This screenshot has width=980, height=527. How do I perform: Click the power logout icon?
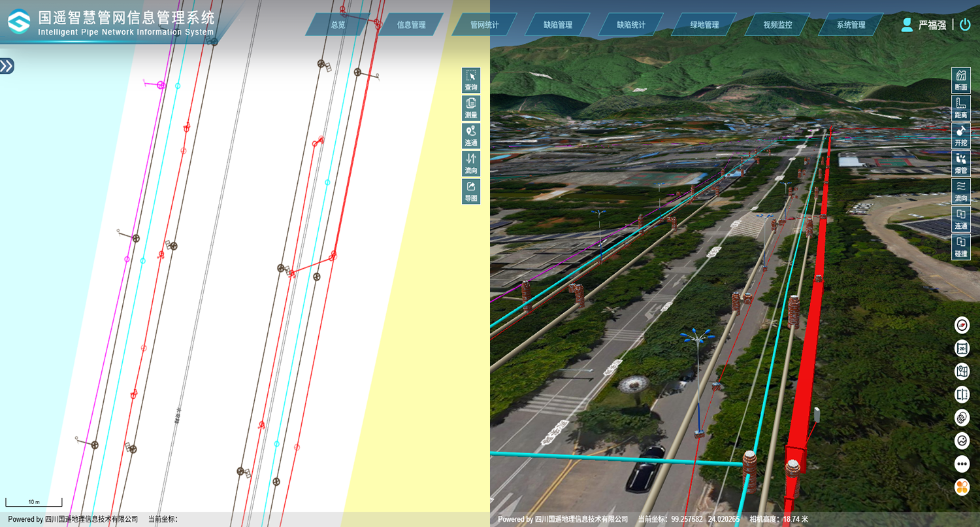coord(965,25)
